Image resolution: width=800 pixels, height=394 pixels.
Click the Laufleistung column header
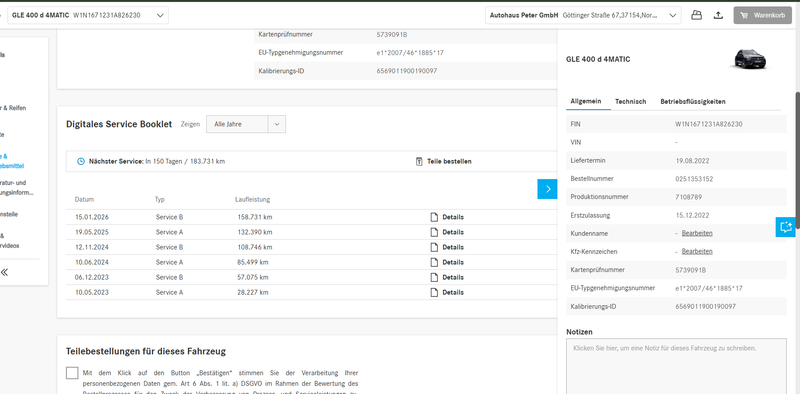pos(253,200)
